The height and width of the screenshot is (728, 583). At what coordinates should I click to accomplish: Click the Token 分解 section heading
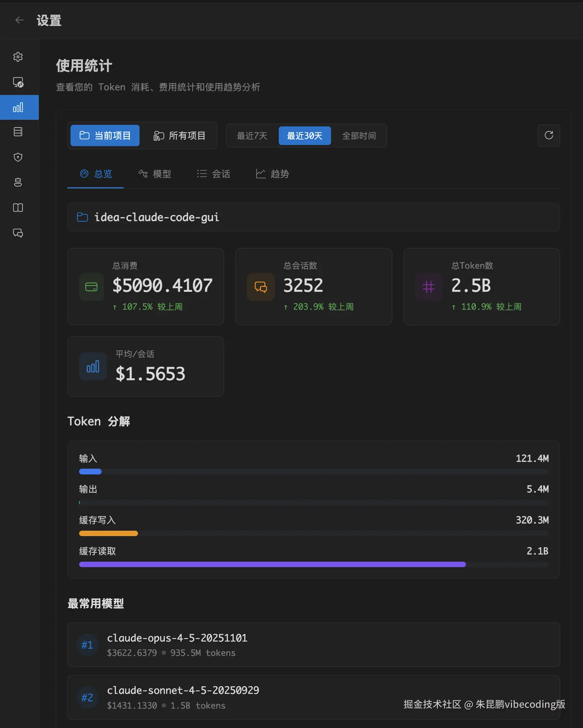click(99, 421)
